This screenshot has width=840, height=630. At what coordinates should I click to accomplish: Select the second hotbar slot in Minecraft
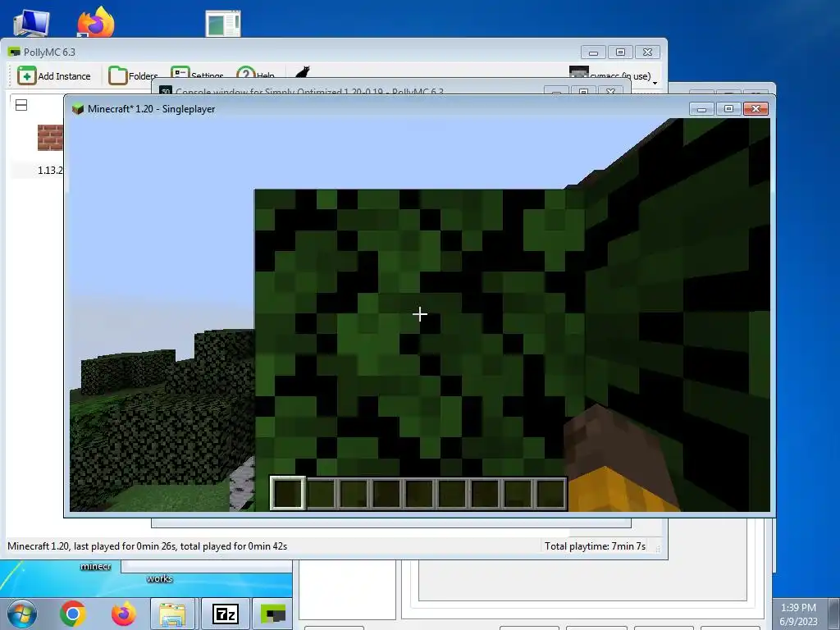click(x=321, y=493)
